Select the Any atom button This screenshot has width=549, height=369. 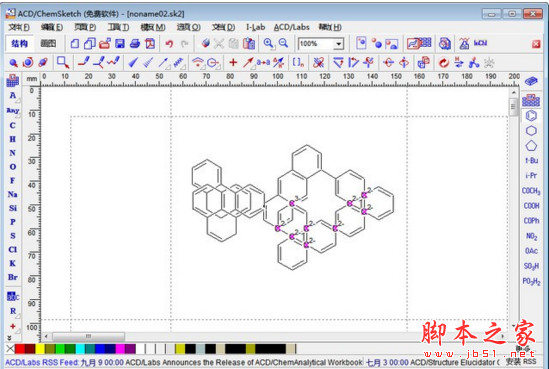click(x=13, y=111)
